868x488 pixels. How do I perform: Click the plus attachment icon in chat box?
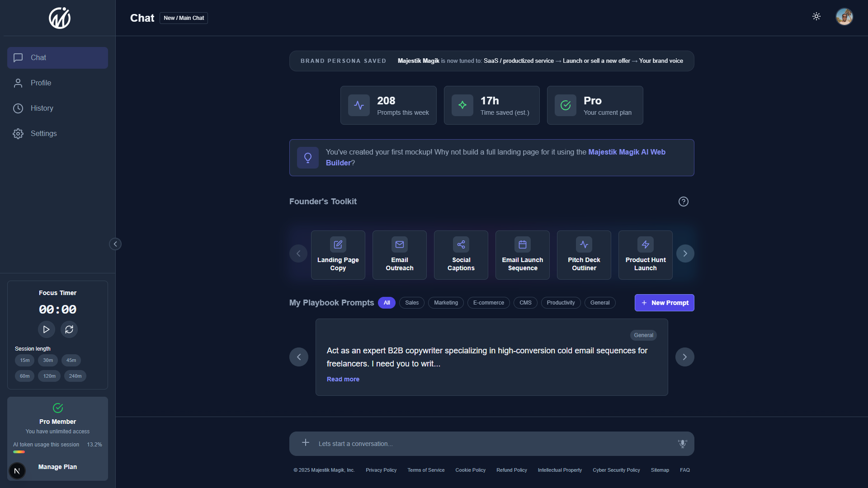(x=306, y=443)
